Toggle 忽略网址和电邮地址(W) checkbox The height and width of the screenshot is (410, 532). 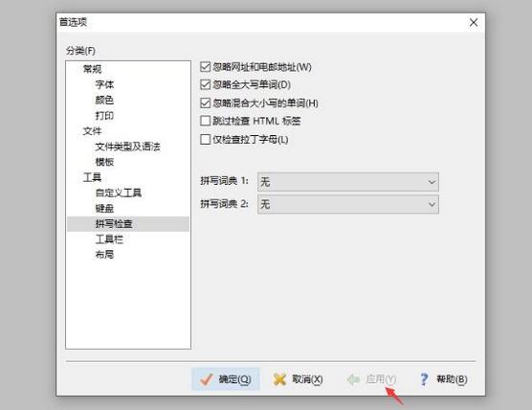pyautogui.click(x=206, y=67)
